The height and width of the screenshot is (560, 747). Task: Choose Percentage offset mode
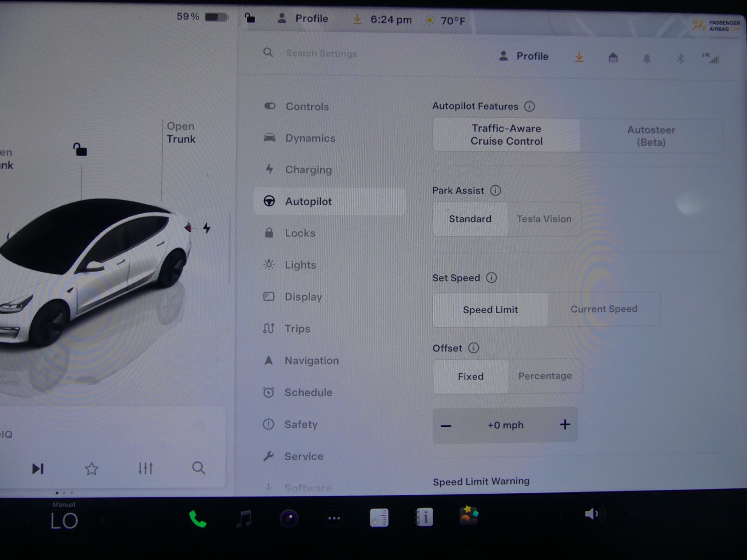pyautogui.click(x=545, y=376)
